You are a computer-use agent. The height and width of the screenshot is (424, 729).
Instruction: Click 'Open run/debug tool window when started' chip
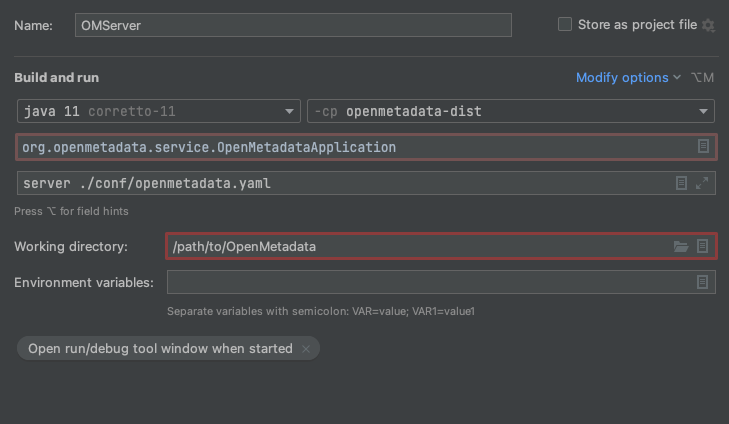pos(160,349)
